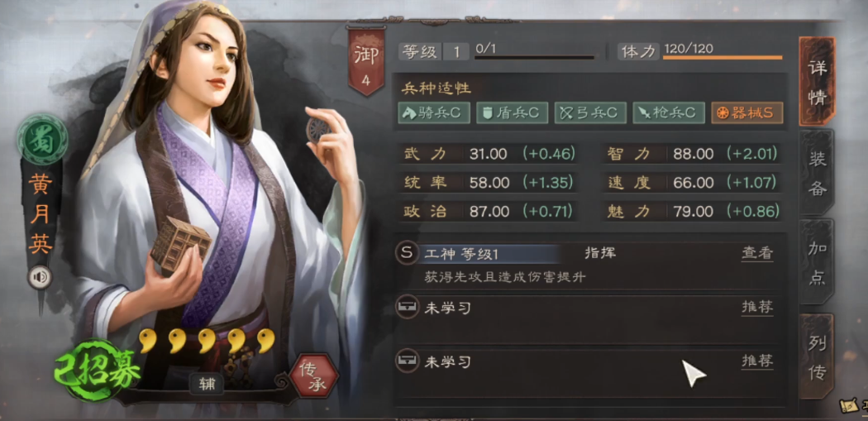Open the 列传 biography tab
The width and height of the screenshot is (868, 421).
point(817,356)
